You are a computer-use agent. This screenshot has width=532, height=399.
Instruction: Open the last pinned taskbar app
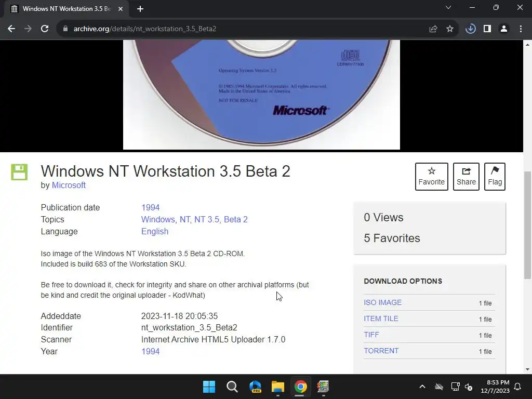click(x=323, y=387)
